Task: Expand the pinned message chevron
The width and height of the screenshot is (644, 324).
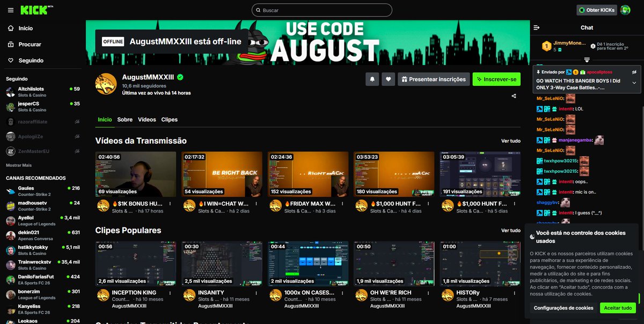Action: (x=634, y=83)
